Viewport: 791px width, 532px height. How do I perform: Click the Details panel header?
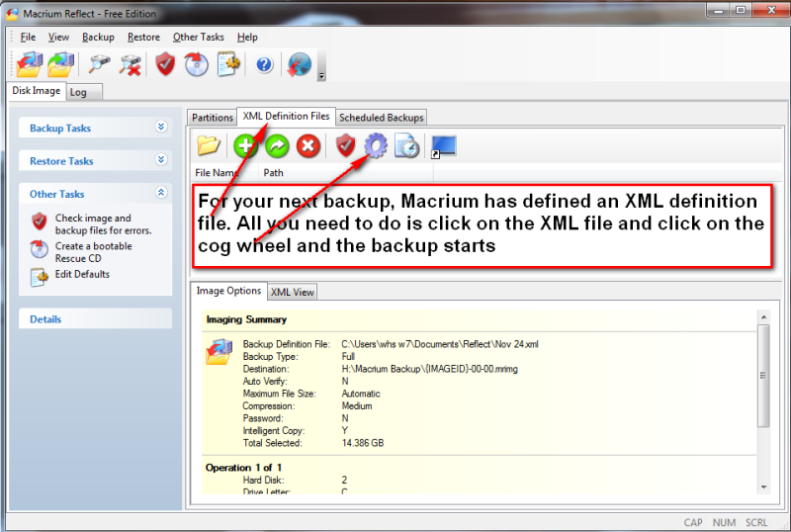[x=95, y=319]
